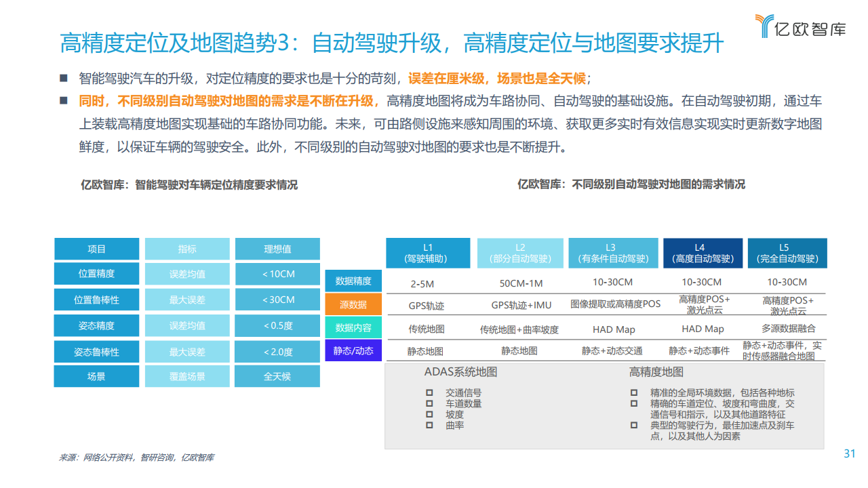This screenshot has width=868, height=488.
Task: Click the 多源数据融合 cell
Action: pyautogui.click(x=788, y=329)
